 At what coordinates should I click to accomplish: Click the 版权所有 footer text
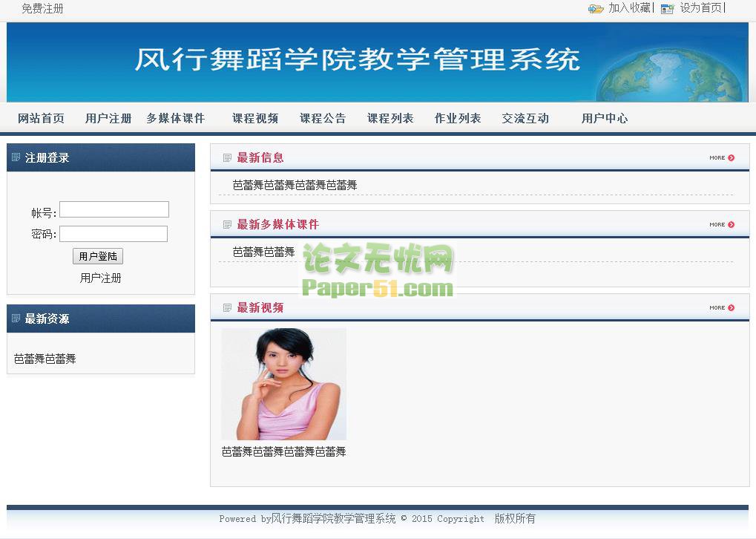pos(515,518)
